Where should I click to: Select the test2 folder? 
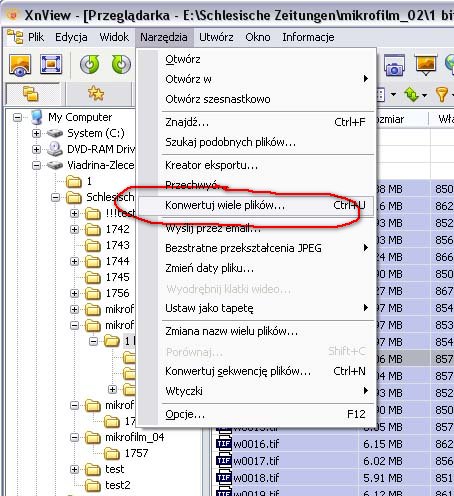coord(118,485)
